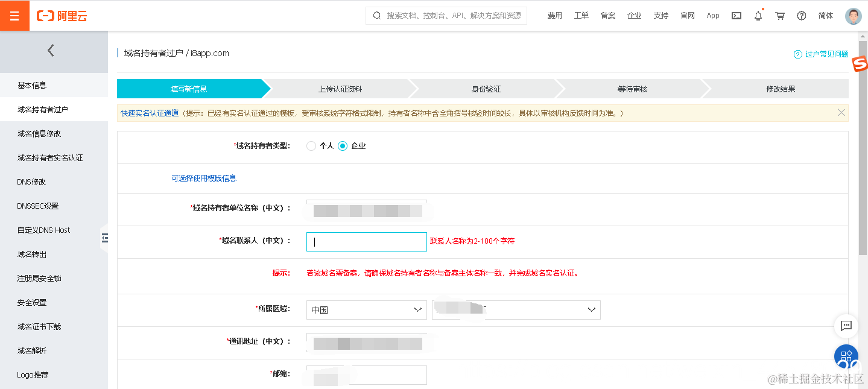Click the 身份验证 step
This screenshot has height=389, width=868.
click(486, 89)
